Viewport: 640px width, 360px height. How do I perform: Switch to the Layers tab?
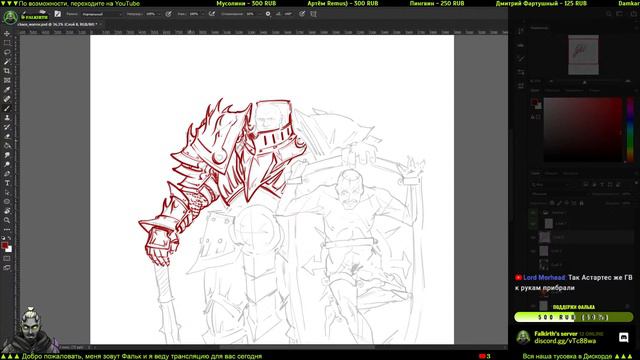[x=535, y=173]
